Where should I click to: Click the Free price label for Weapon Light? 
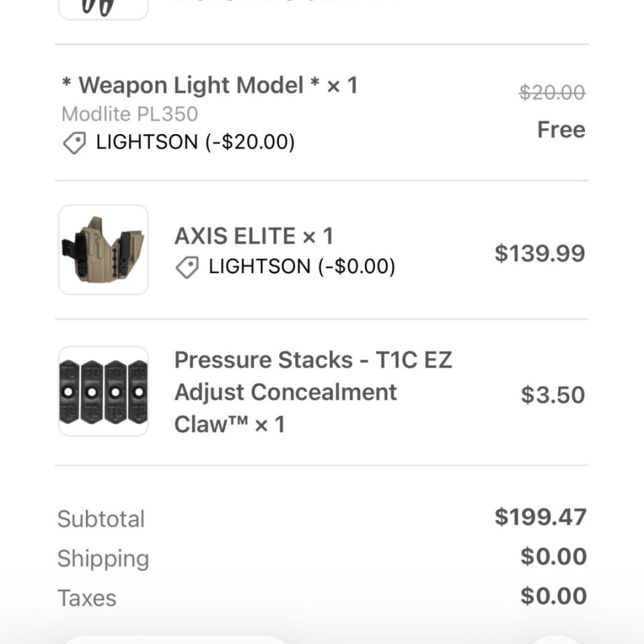point(561,129)
